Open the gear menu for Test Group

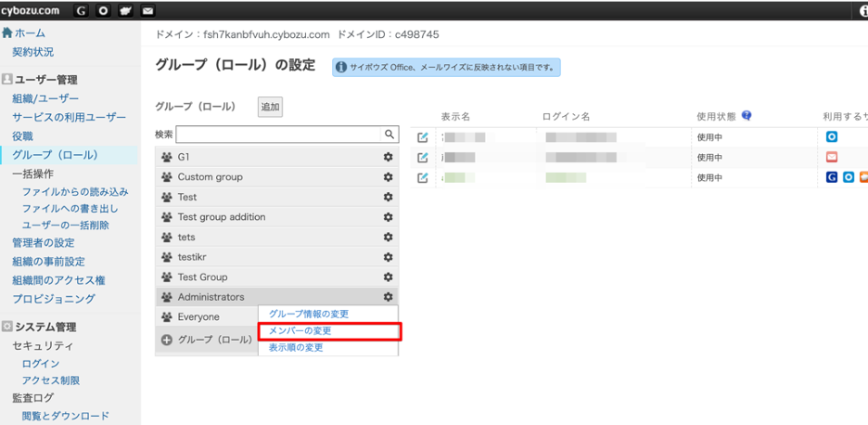pos(389,277)
